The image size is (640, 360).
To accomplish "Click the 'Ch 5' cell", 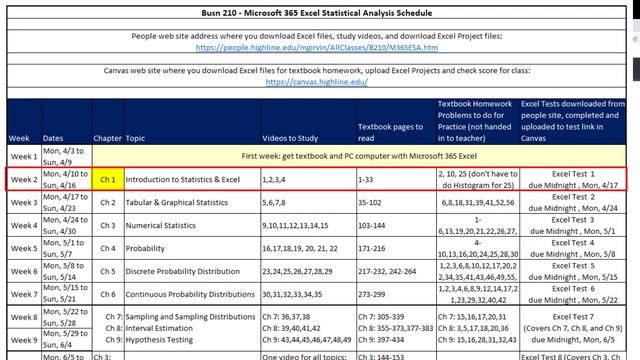I will pyautogui.click(x=108, y=271).
